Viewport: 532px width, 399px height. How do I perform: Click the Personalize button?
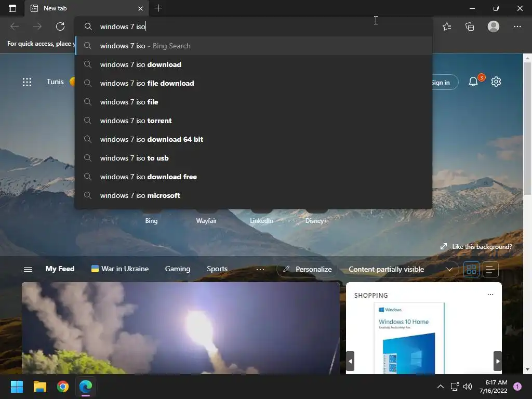307,269
